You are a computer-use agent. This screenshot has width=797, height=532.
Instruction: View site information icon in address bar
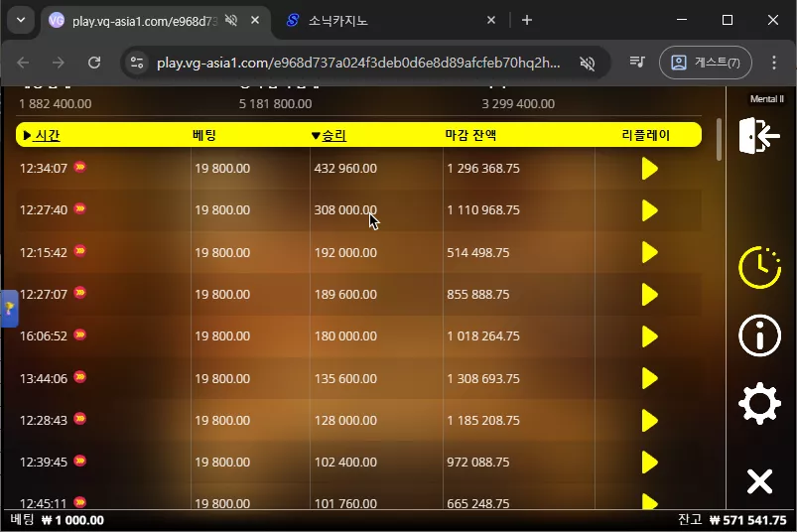pos(137,63)
